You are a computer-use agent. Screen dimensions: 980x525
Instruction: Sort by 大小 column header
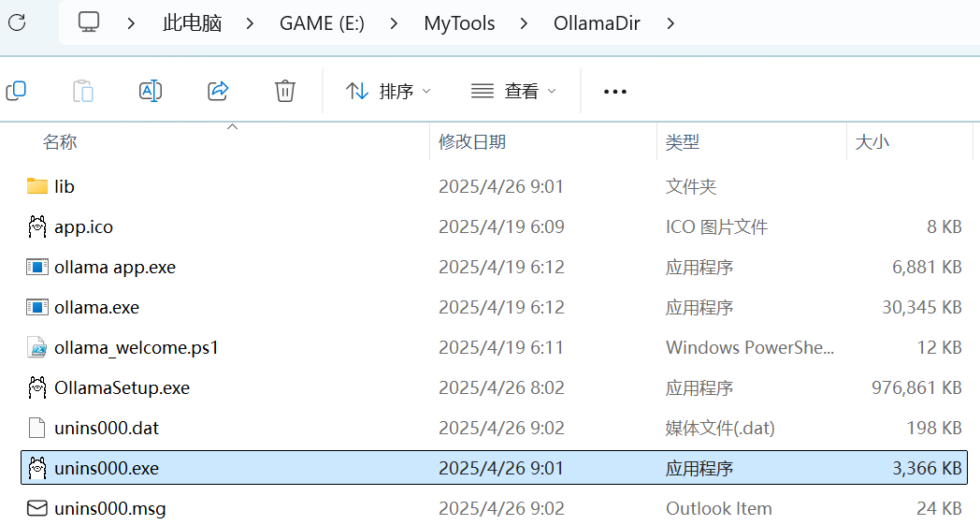click(872, 142)
